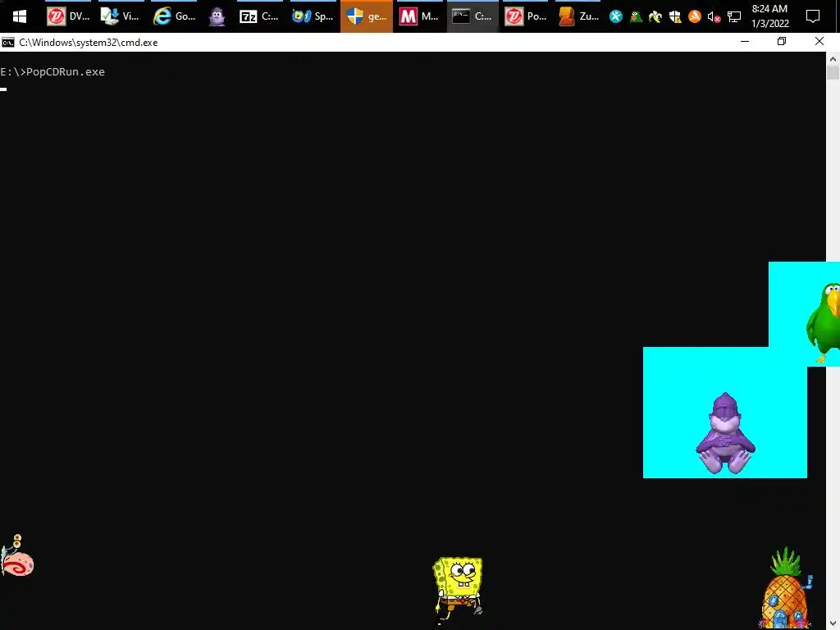Click the green pineapple tray icon
The width and height of the screenshot is (840, 630).
click(x=636, y=16)
